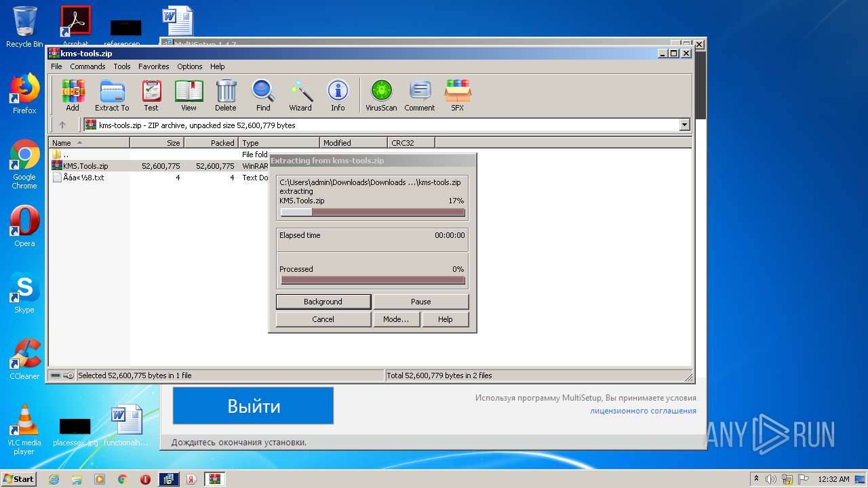Click the volume icon in system tray

771,479
